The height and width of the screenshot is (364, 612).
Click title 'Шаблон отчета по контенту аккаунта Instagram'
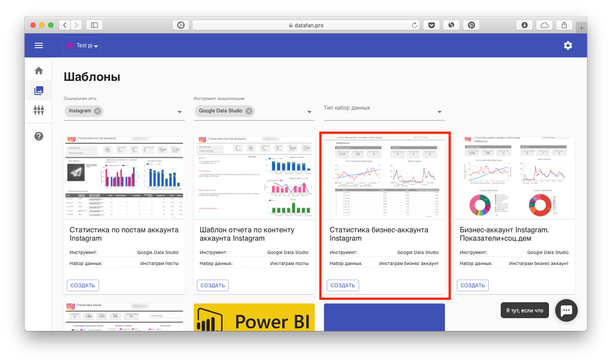[x=247, y=234]
